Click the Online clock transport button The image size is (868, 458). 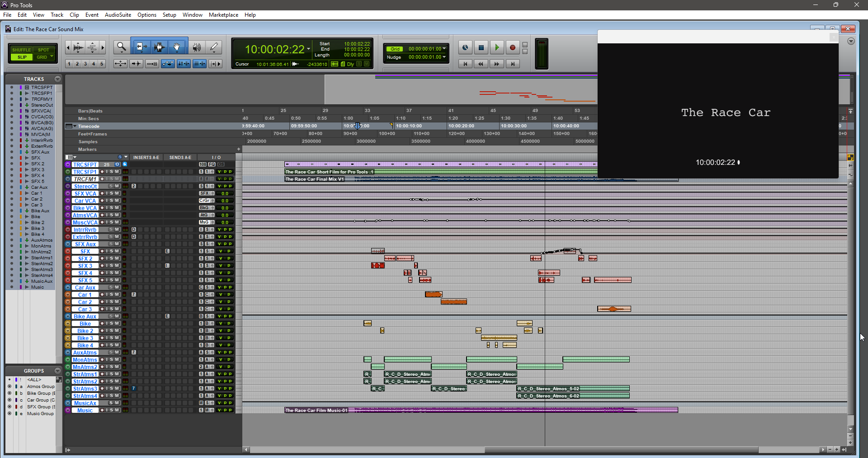coord(465,47)
